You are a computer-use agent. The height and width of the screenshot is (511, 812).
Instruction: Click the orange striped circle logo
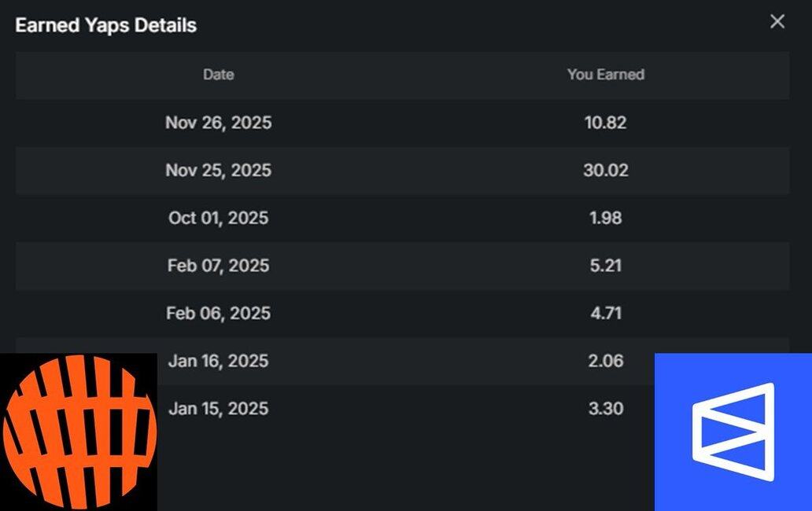pos(79,432)
